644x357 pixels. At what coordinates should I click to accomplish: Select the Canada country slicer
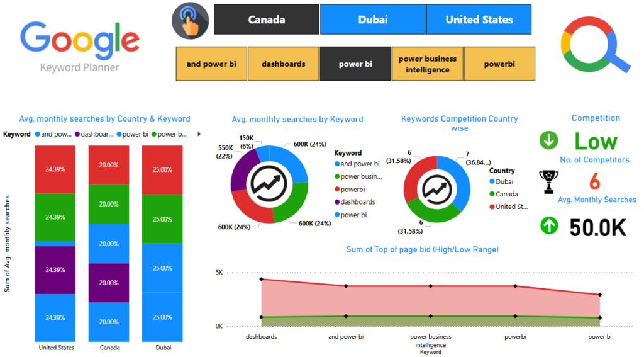[267, 20]
